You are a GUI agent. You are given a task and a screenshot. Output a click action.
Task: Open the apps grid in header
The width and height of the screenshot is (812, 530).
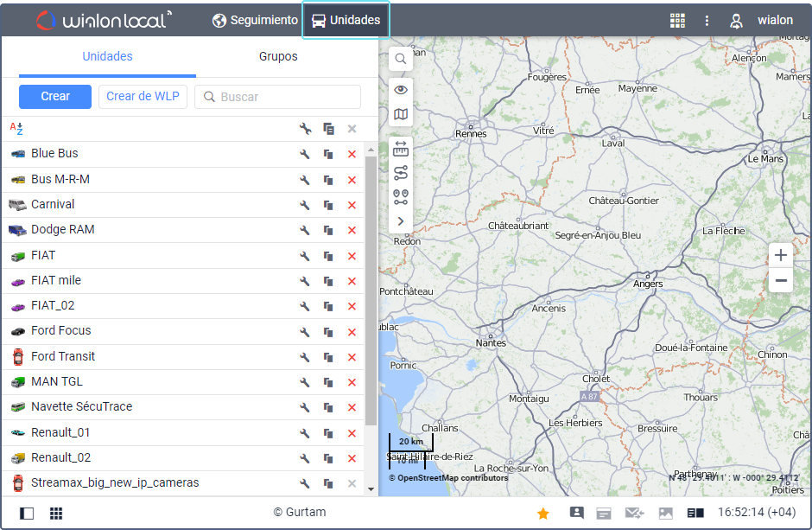pyautogui.click(x=677, y=21)
